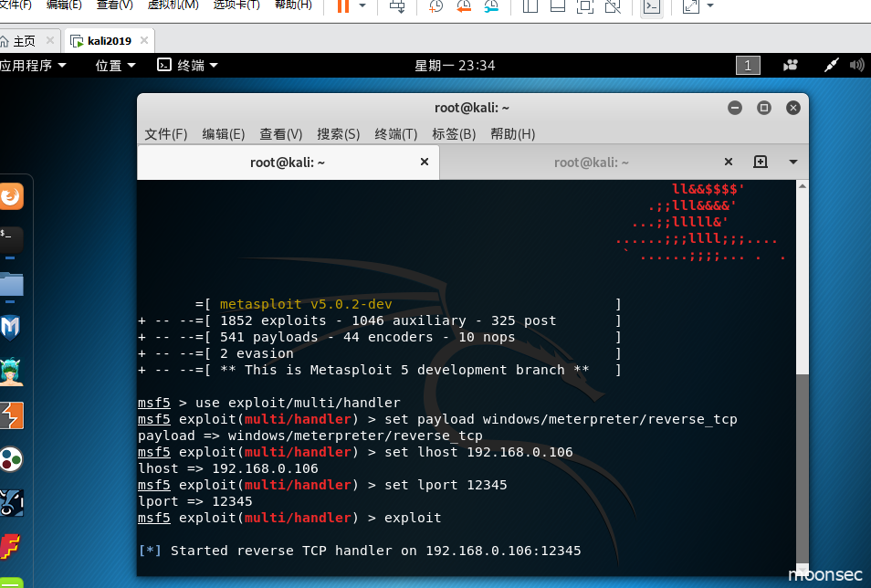Click the metasploit v5.0.2-dev banner text

[x=306, y=305]
